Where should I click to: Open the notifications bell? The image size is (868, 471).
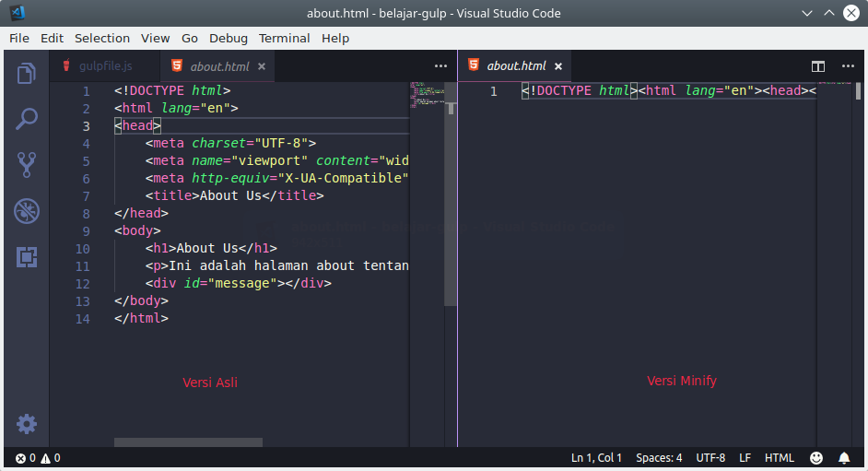click(x=844, y=458)
